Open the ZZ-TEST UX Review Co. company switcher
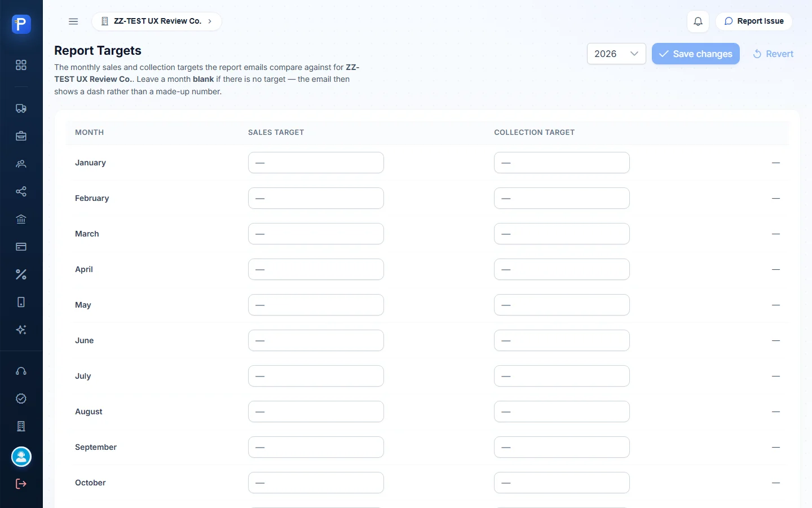The height and width of the screenshot is (508, 812). click(156, 21)
